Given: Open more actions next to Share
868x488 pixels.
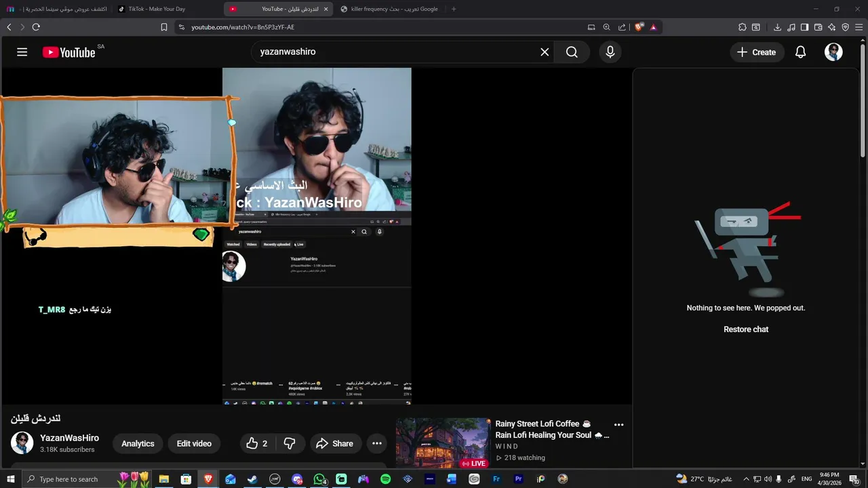Looking at the screenshot, I should [x=377, y=443].
